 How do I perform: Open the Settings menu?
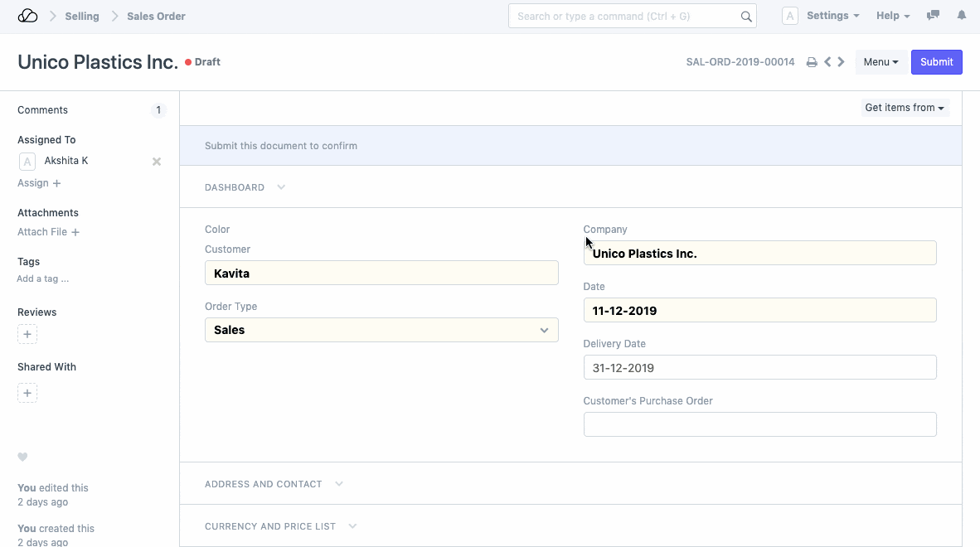point(832,16)
